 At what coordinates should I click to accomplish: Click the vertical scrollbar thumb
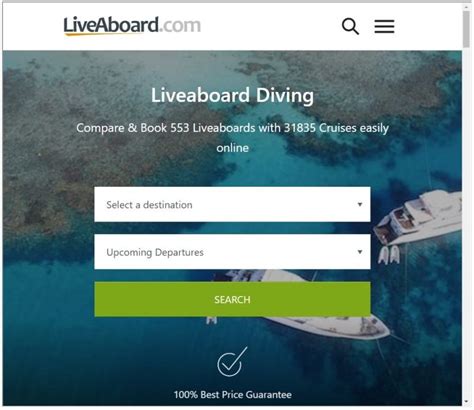466,29
